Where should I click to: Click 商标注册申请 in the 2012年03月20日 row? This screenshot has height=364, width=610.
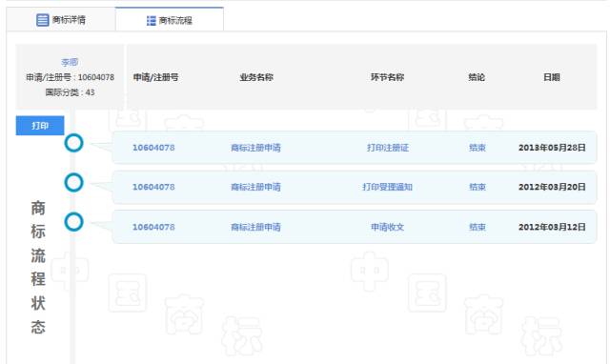(255, 187)
